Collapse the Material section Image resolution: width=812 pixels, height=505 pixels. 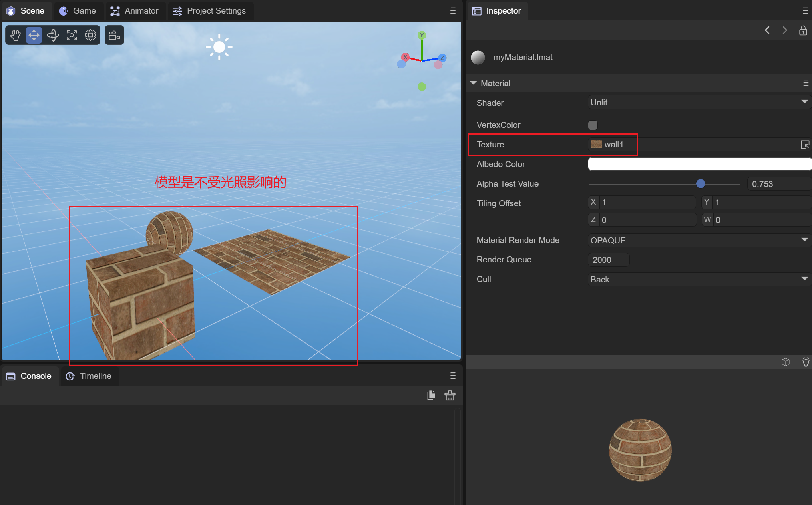(474, 83)
